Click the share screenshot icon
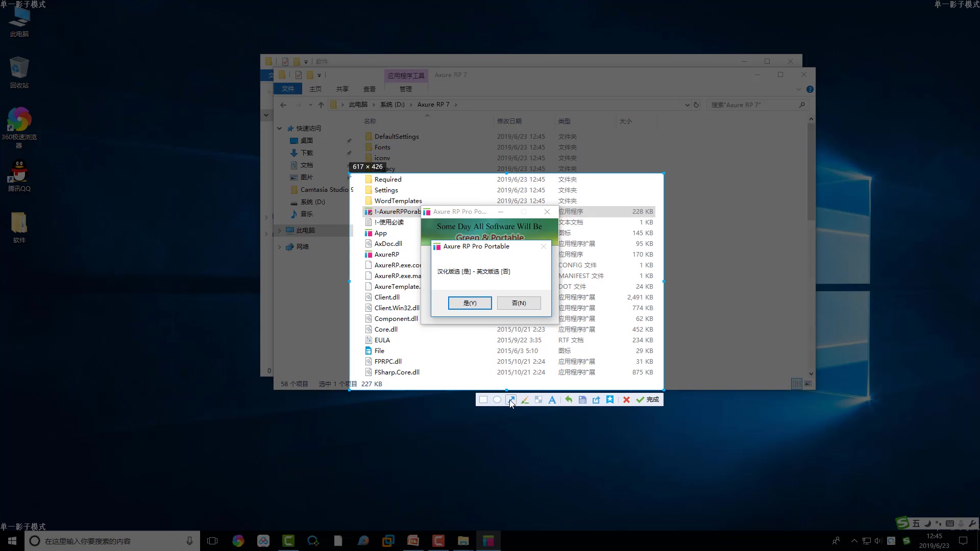The width and height of the screenshot is (980, 551). 596,400
